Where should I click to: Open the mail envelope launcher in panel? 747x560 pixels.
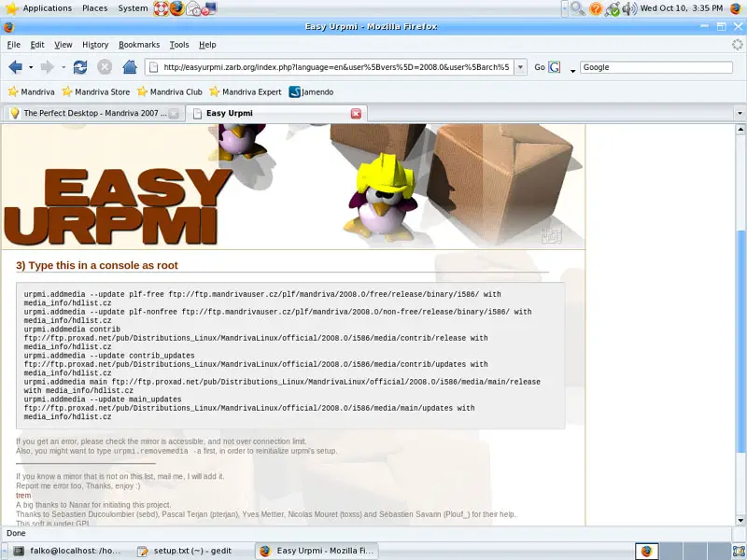[193, 8]
